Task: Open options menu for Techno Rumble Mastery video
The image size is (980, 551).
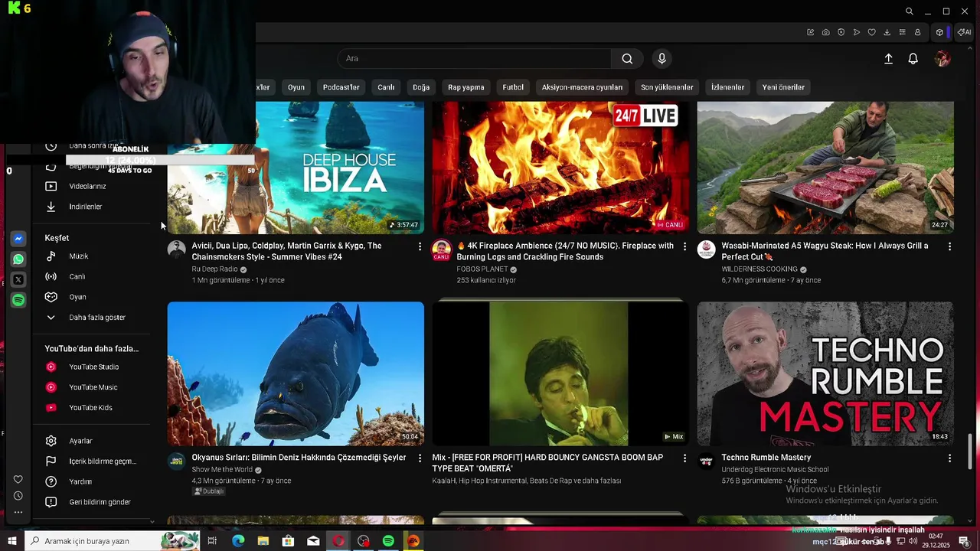Action: (949, 458)
